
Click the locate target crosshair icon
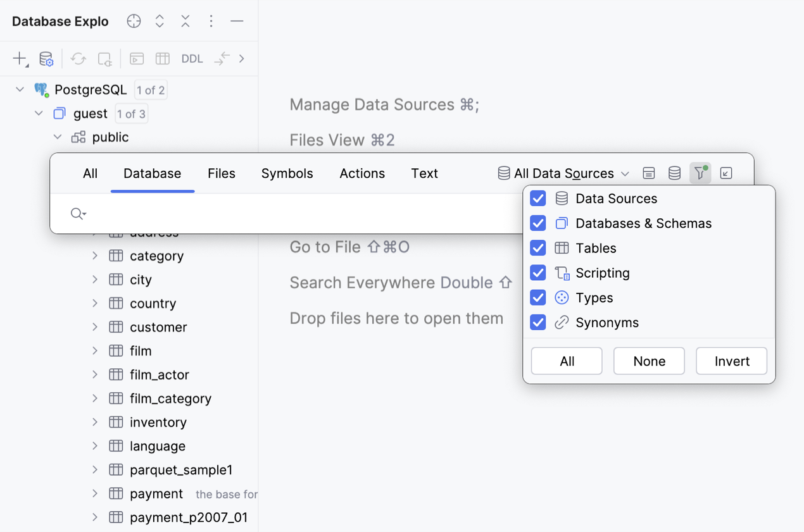(x=134, y=21)
